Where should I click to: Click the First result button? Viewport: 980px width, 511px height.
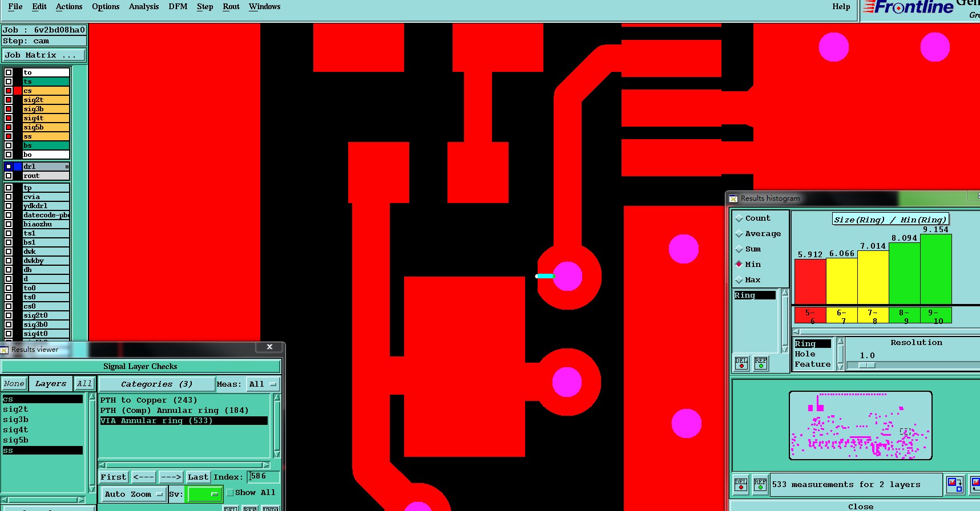click(x=114, y=477)
